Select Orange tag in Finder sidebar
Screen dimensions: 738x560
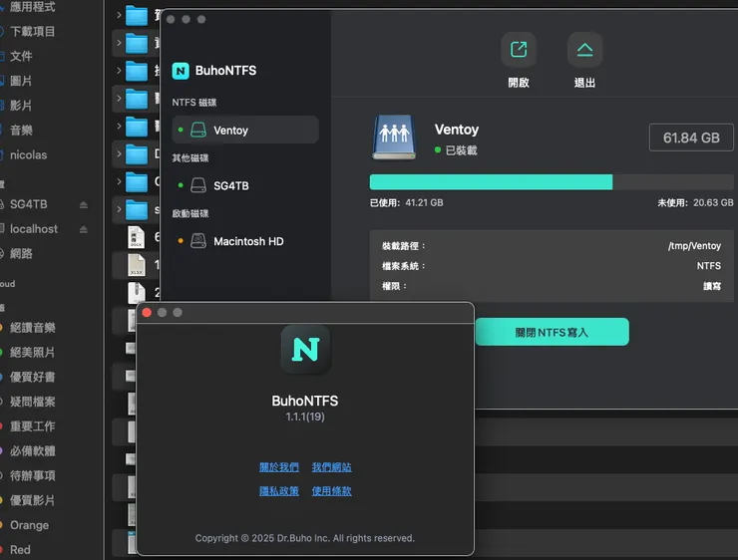29,525
